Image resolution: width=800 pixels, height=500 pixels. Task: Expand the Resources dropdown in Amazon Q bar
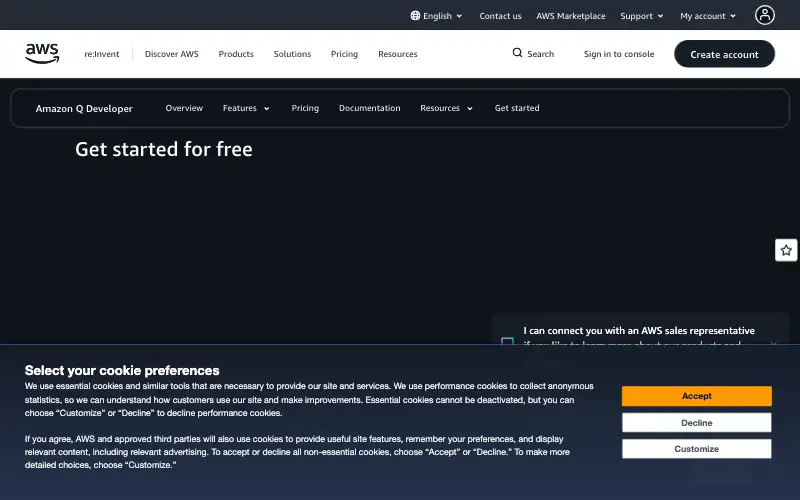coord(446,108)
